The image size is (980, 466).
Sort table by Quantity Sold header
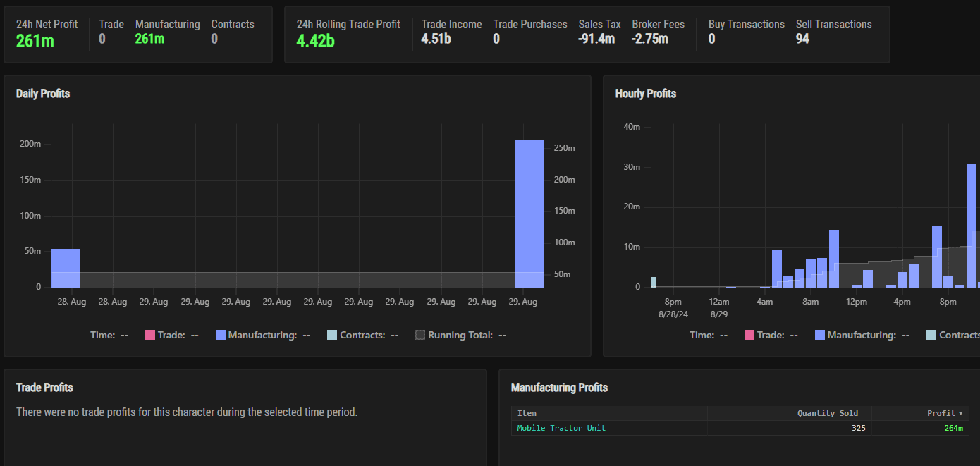(x=828, y=413)
